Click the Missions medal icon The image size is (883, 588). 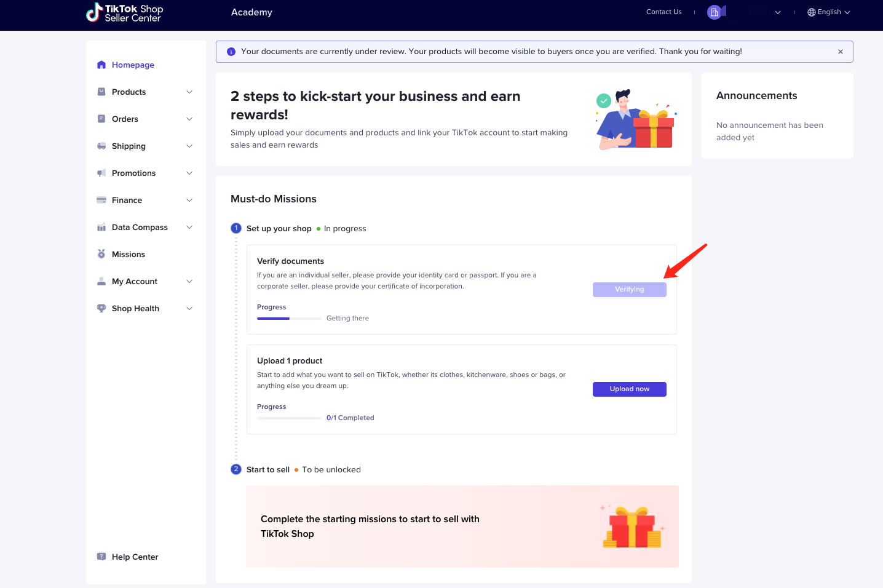point(101,254)
